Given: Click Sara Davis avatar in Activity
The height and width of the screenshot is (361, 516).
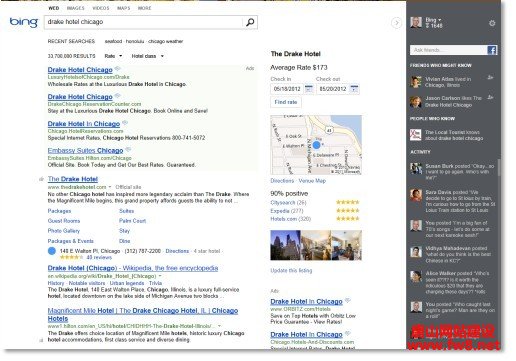Looking at the screenshot, I should pos(416,195).
